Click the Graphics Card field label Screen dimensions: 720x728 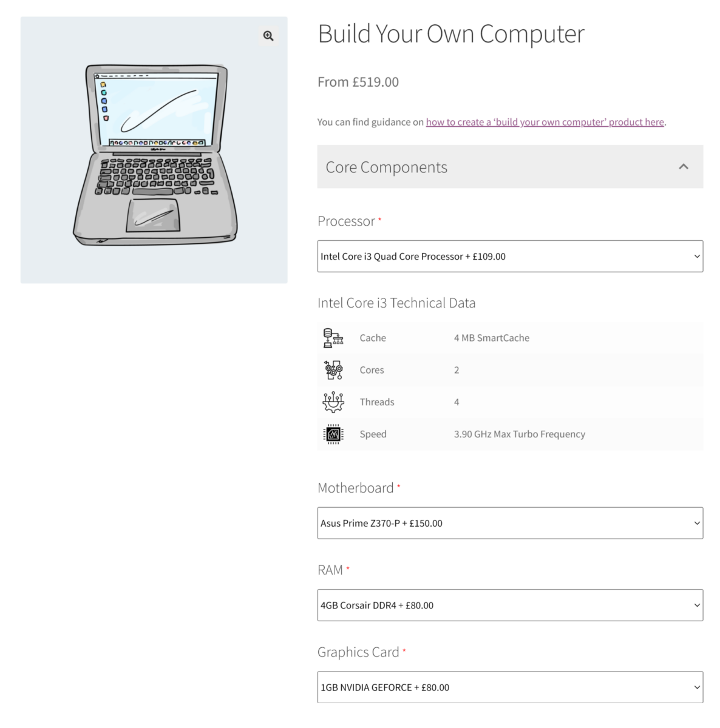pos(358,652)
